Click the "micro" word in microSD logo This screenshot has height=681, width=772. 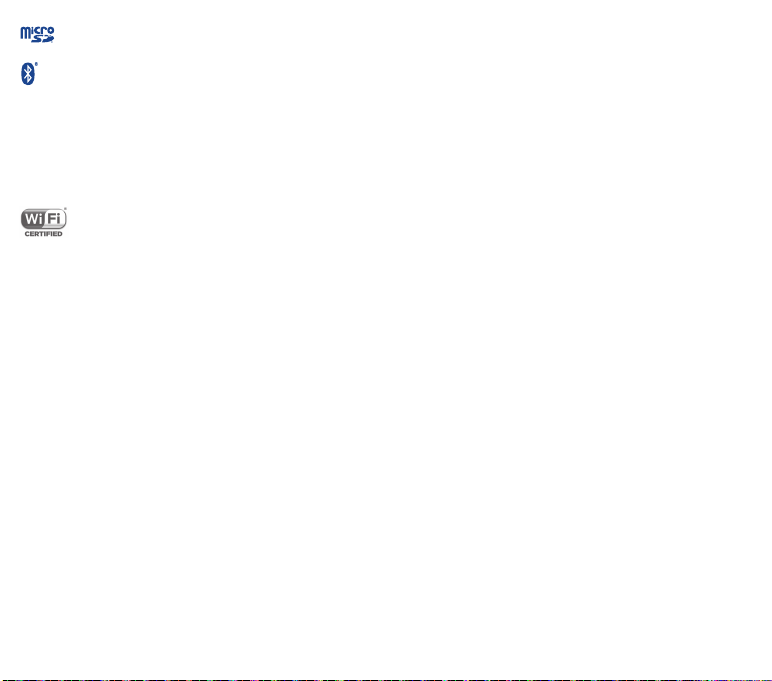click(37, 32)
